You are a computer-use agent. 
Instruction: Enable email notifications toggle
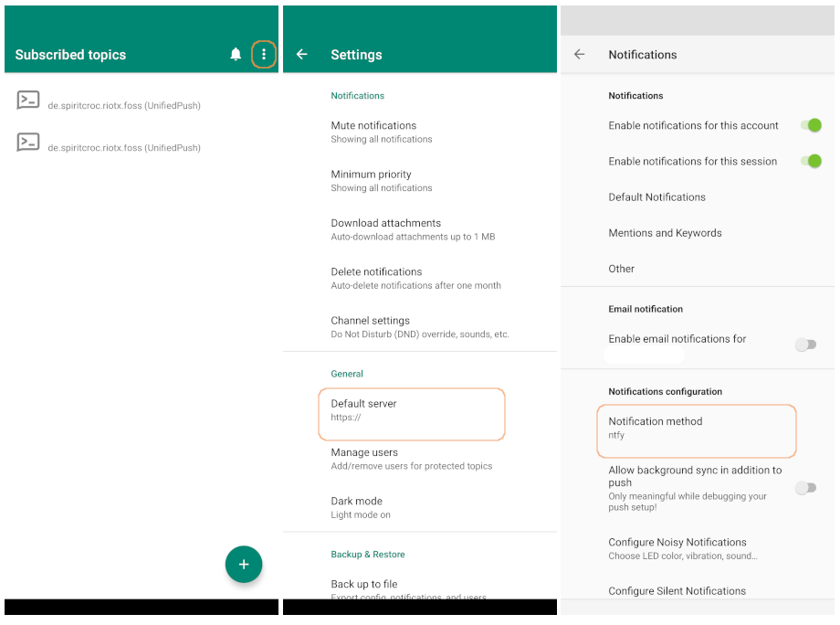pos(804,344)
